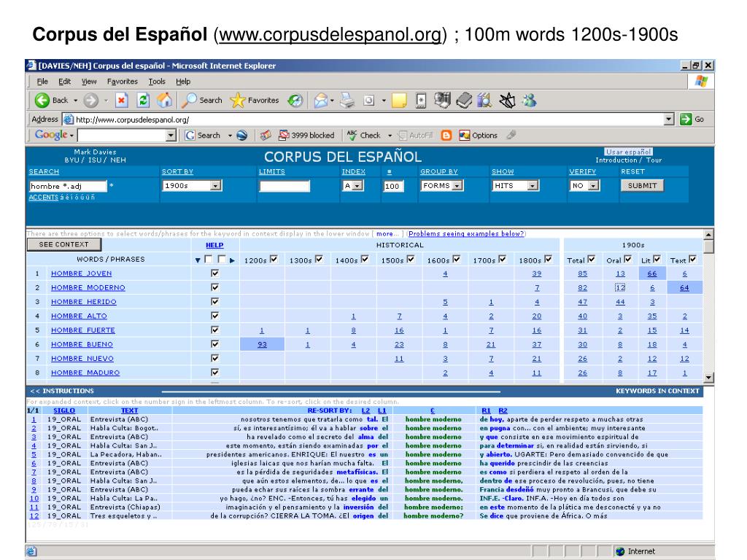Expand the Google search box dropdown
747x560 pixels.
(171, 135)
